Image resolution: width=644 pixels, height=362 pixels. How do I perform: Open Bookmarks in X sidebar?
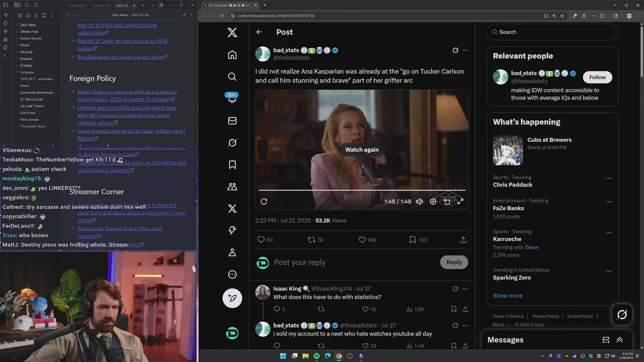232,164
